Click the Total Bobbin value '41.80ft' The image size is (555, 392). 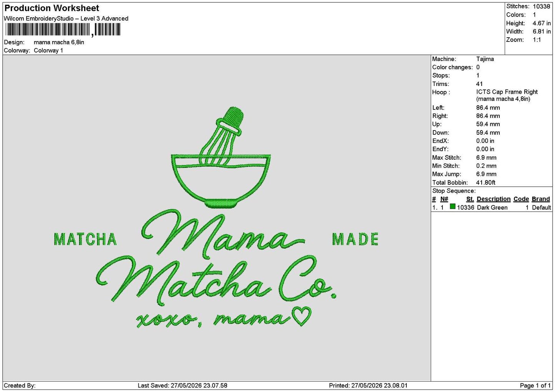click(x=486, y=183)
